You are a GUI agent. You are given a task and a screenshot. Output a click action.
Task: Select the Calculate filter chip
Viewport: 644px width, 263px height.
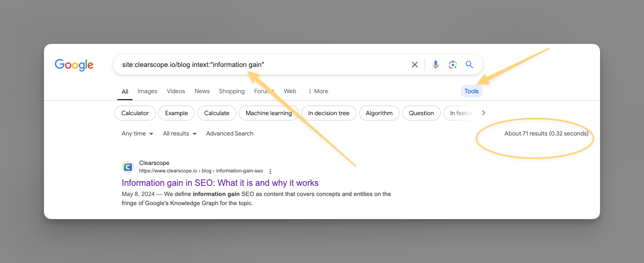(217, 113)
